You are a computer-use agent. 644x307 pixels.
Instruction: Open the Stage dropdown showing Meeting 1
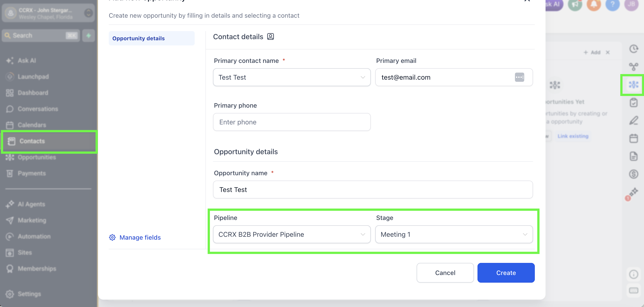click(454, 234)
